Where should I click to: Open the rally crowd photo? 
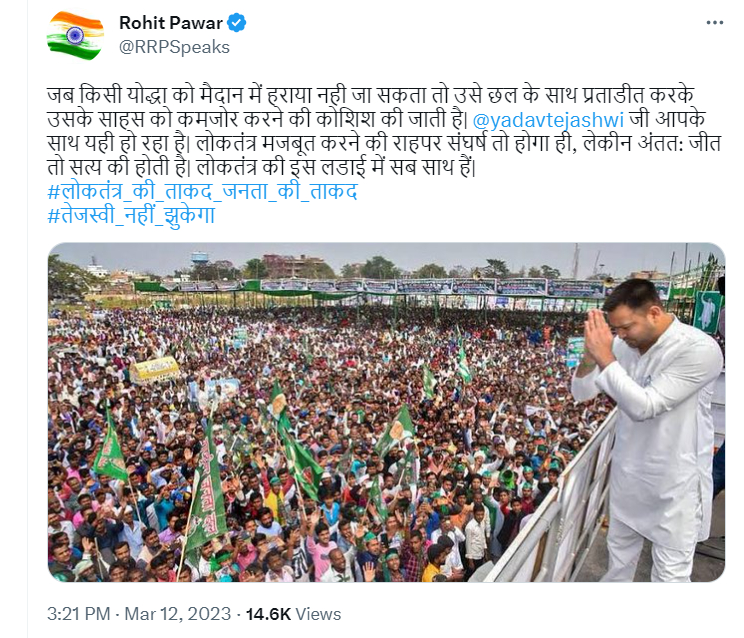pyautogui.click(x=386, y=412)
